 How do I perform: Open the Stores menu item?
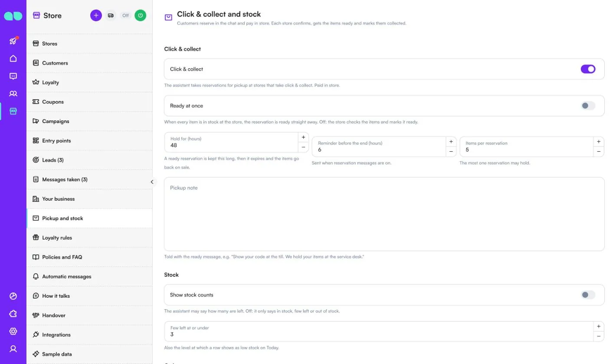click(x=89, y=43)
